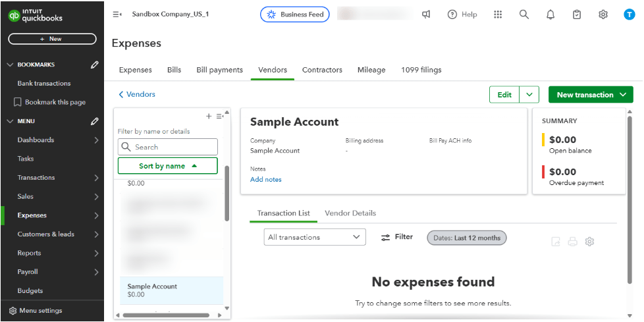The image size is (644, 322).
Task: Open vendor list options icon beside plus
Action: pyautogui.click(x=219, y=117)
